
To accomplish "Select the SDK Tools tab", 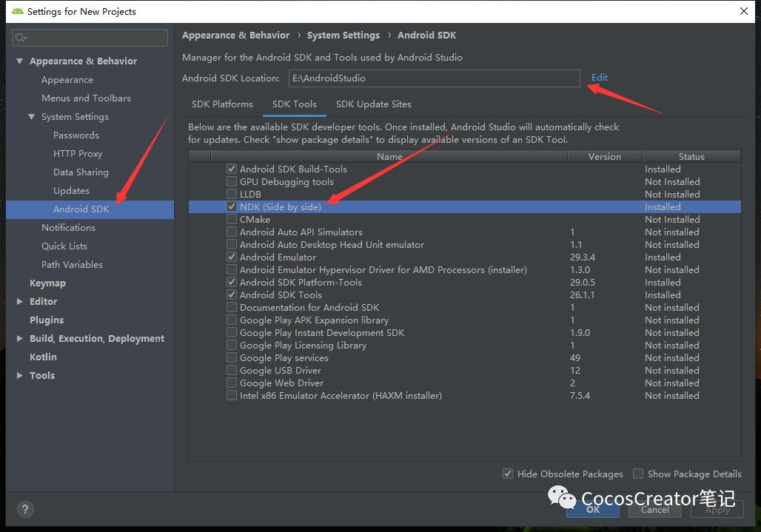I will [x=294, y=104].
